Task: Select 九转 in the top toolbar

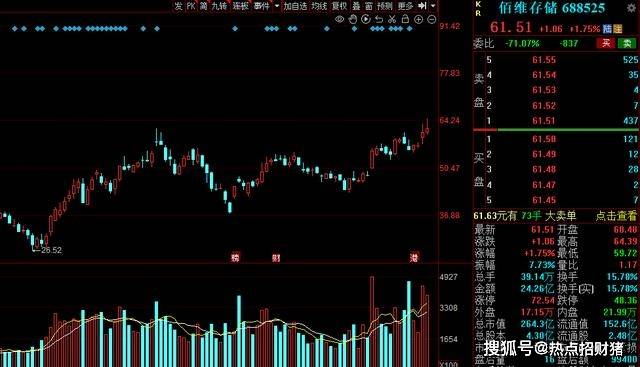Action: click(219, 6)
